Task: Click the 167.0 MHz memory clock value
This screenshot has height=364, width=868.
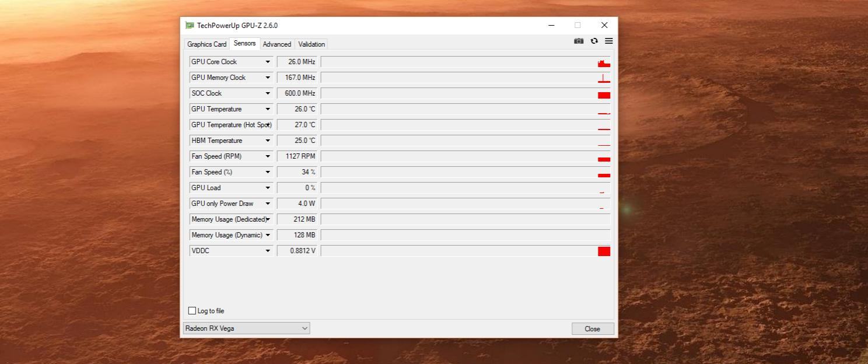Action: [x=297, y=78]
